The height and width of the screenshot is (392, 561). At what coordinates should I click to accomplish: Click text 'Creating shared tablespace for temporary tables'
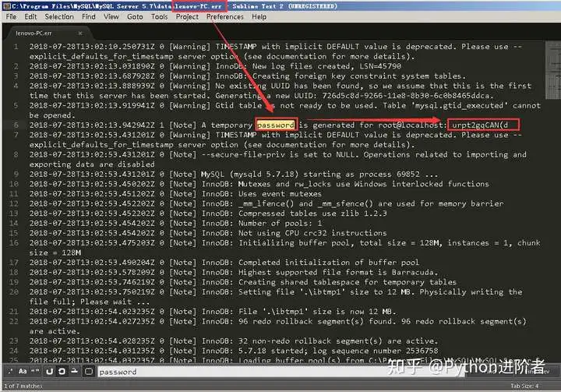tap(348, 282)
